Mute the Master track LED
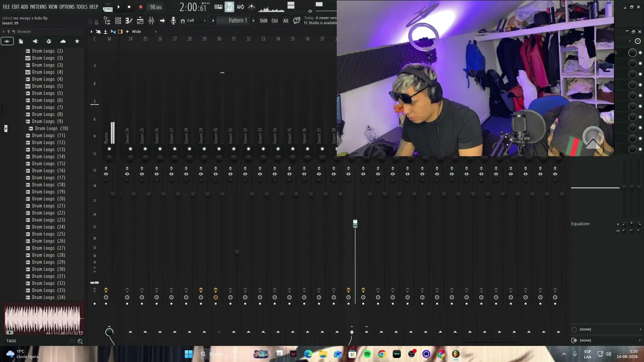The image size is (644, 362). point(109,149)
